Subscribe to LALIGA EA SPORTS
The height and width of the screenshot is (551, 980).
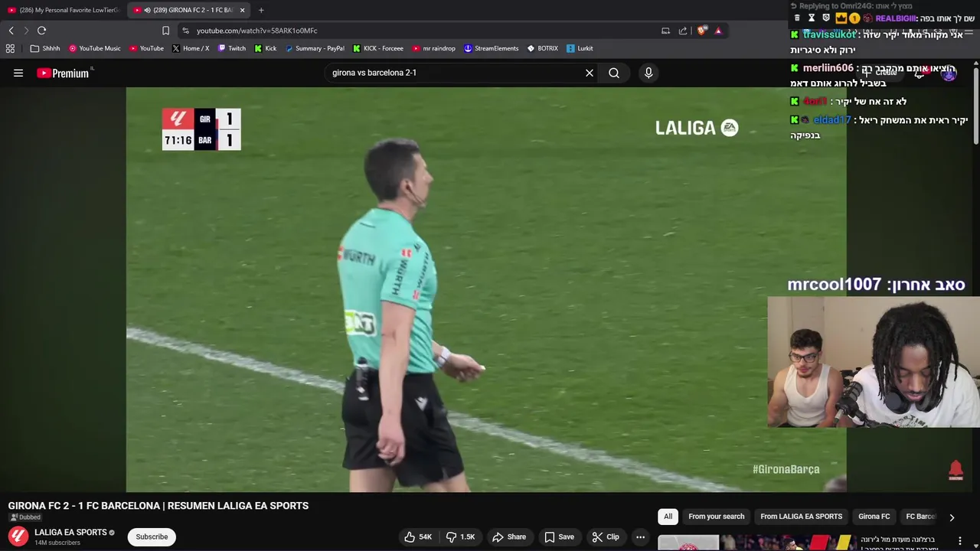point(152,536)
